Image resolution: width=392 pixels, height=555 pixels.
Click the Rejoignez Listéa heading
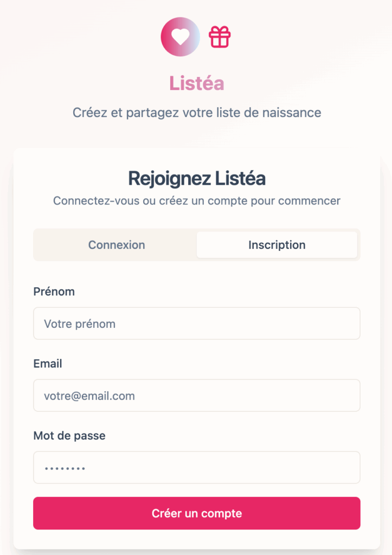196,178
